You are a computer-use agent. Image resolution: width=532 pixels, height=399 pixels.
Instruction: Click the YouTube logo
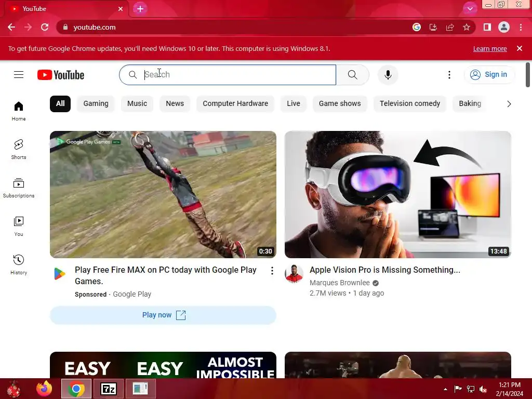[x=61, y=75]
